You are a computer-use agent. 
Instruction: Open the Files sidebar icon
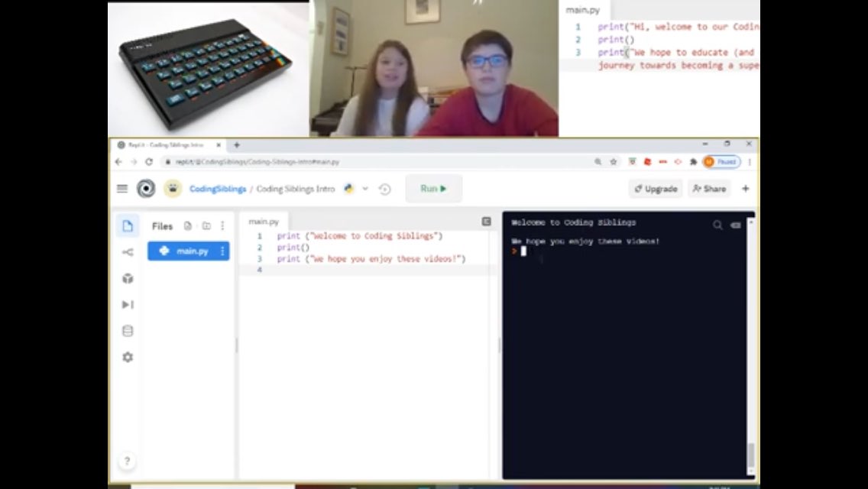[128, 226]
